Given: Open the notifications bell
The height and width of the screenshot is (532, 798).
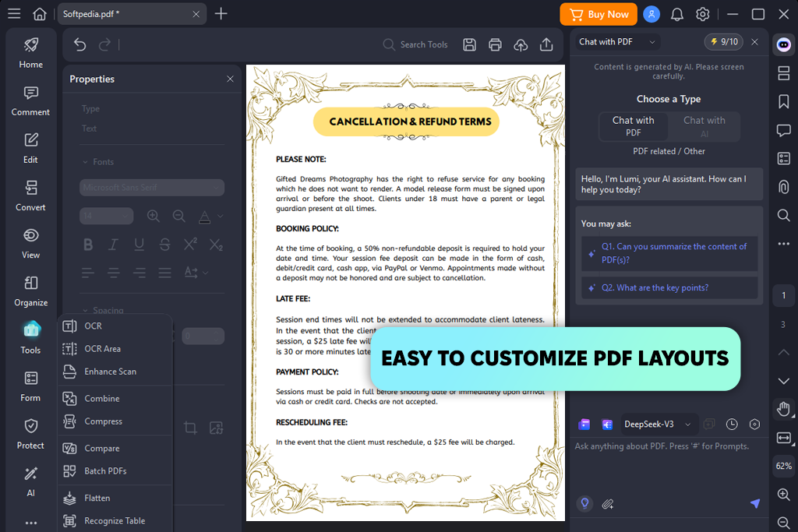Looking at the screenshot, I should (x=677, y=14).
